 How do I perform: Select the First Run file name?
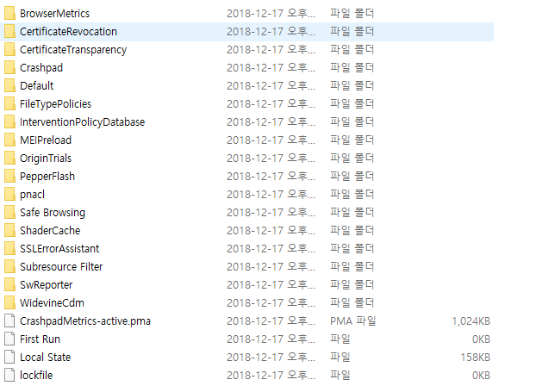coord(40,339)
